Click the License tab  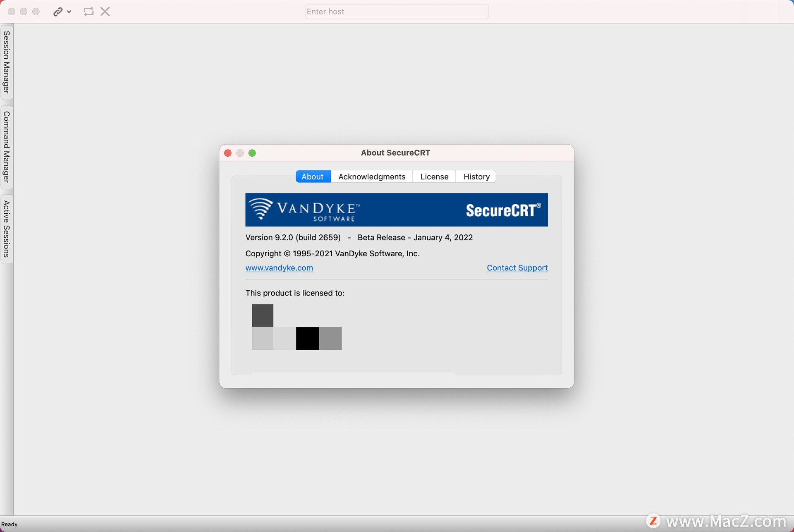(434, 177)
